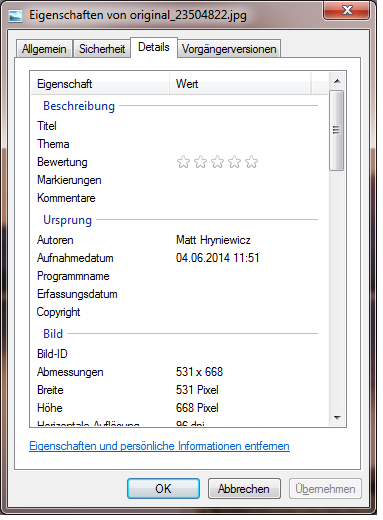This screenshot has height=520, width=383.
Task: Click the scrollbar down arrow
Action: tap(337, 417)
